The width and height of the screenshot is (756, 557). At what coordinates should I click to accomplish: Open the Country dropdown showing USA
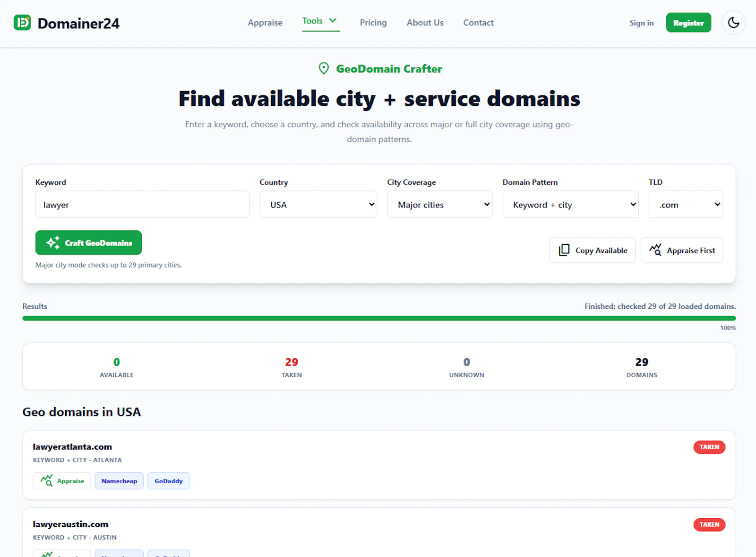[318, 204]
